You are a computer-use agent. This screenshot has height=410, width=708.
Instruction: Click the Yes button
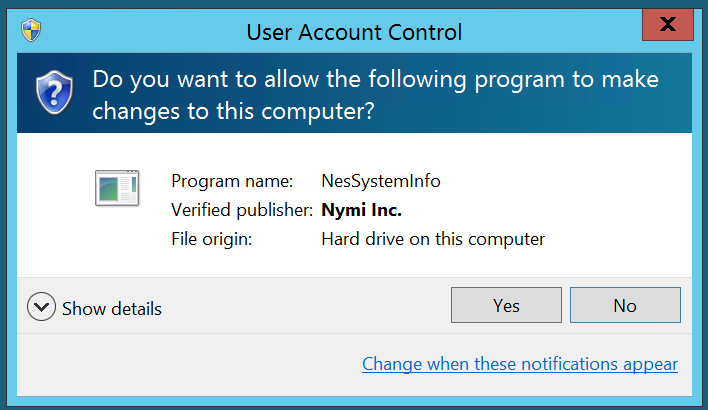pos(506,306)
